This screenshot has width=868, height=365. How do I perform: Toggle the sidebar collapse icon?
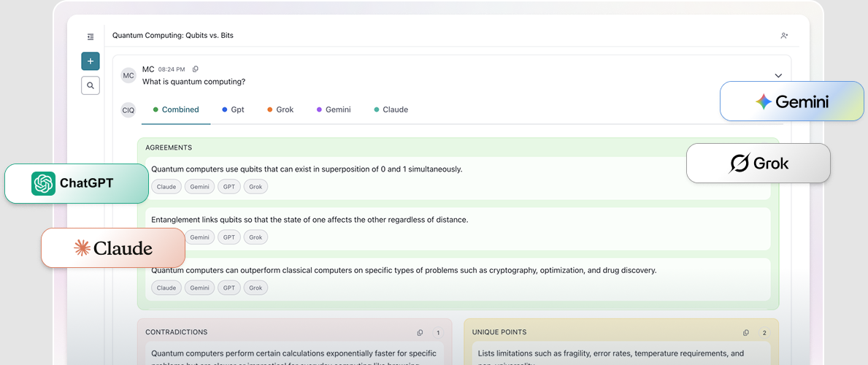click(91, 36)
